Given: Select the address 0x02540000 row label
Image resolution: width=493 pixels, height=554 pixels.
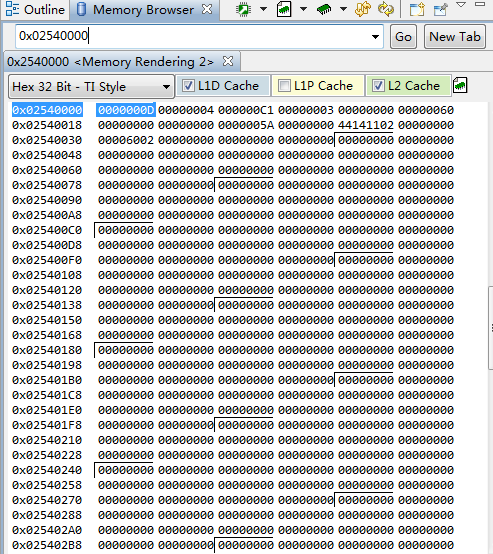Looking at the screenshot, I should tap(47, 110).
